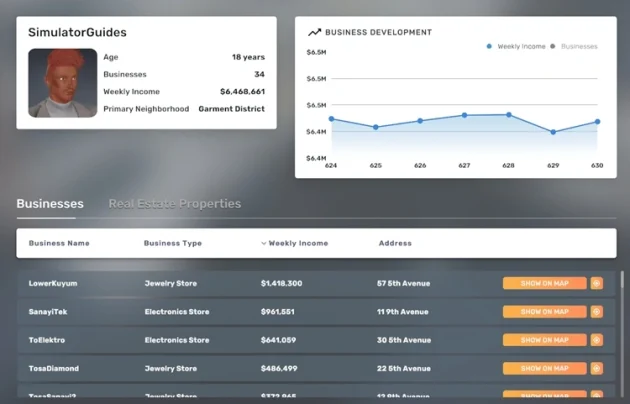
Task: Select the chart data point at 628
Action: pos(509,115)
